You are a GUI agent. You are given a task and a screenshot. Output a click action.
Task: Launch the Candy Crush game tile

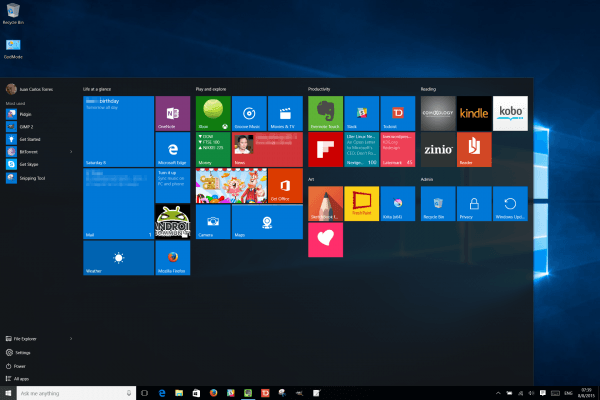coord(231,186)
